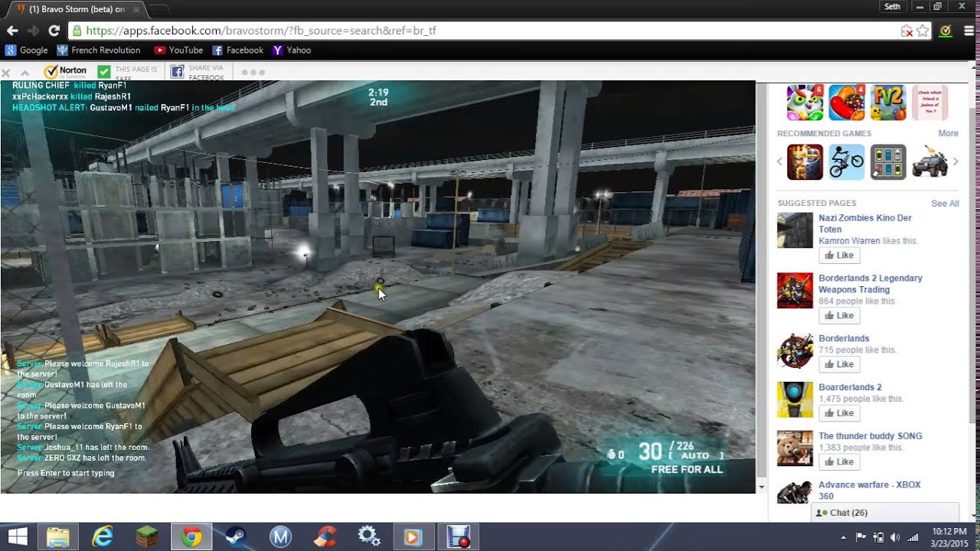This screenshot has height=551, width=980.
Task: Open the parking lot recommended game
Action: tap(888, 161)
